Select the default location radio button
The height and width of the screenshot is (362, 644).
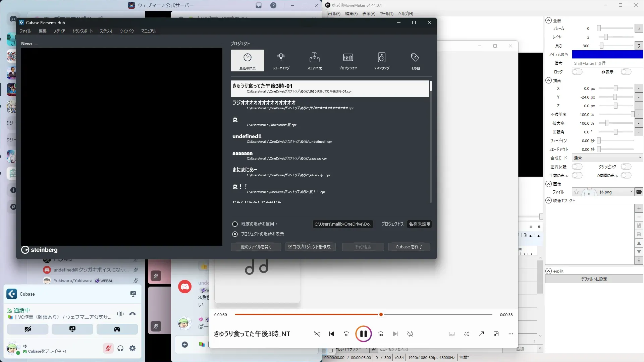pos(235,224)
